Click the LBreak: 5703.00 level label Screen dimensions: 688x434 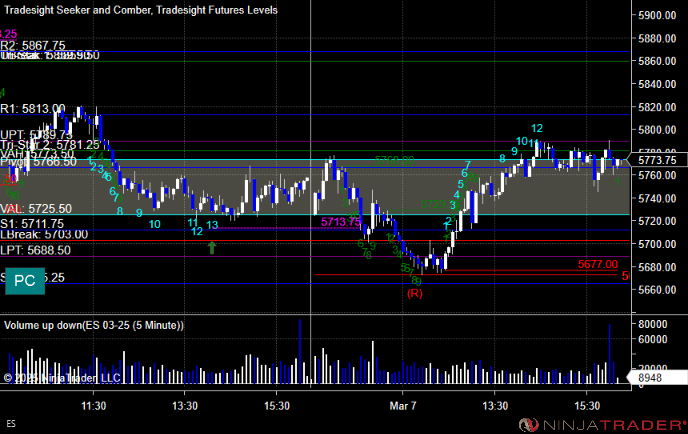[44, 234]
